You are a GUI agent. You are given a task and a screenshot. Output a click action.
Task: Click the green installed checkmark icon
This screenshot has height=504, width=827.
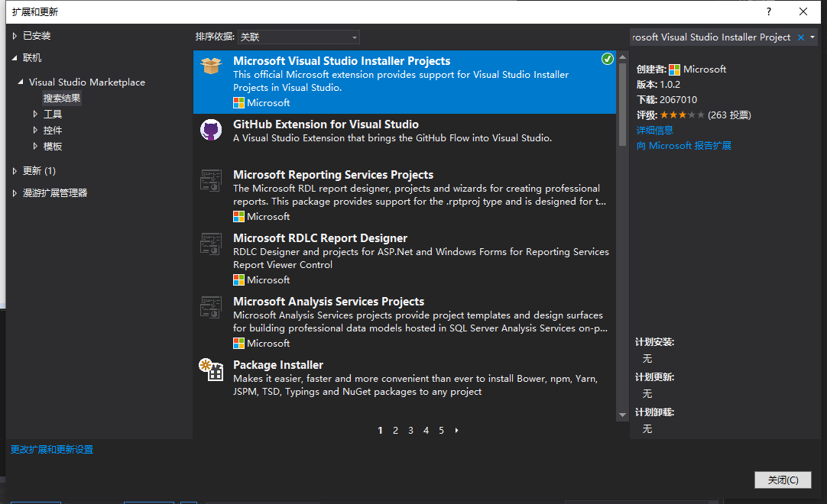608,59
